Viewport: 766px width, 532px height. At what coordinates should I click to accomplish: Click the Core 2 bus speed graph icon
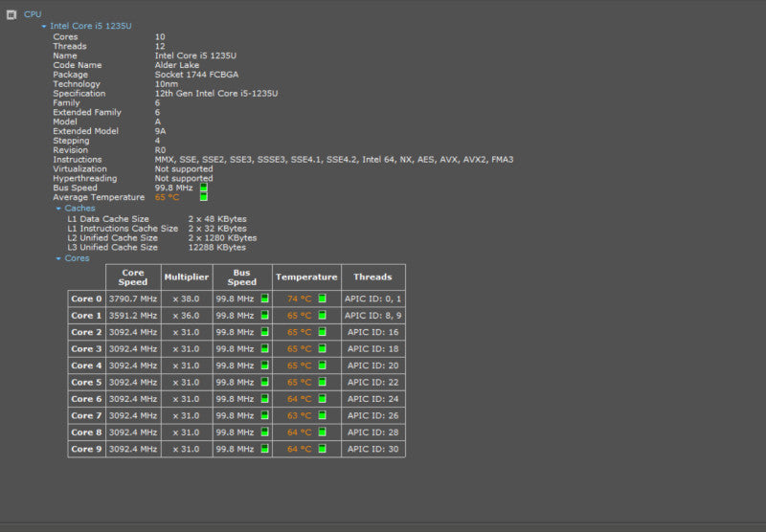tap(265, 332)
